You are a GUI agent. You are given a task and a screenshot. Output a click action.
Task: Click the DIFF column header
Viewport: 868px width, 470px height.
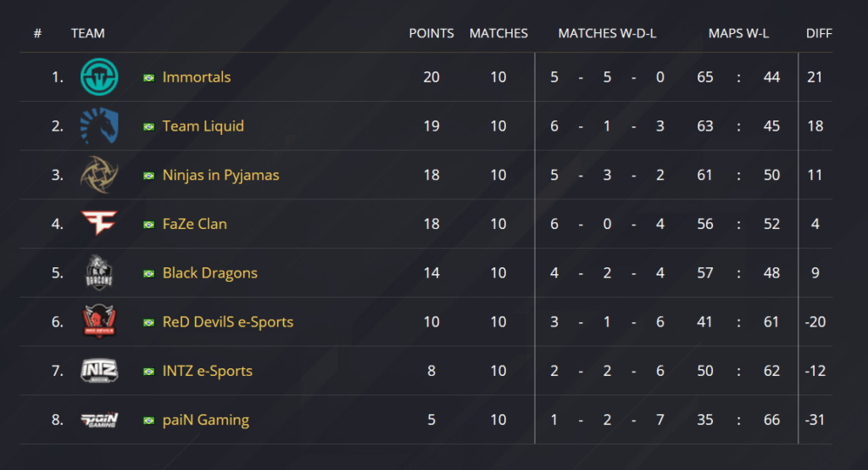819,33
